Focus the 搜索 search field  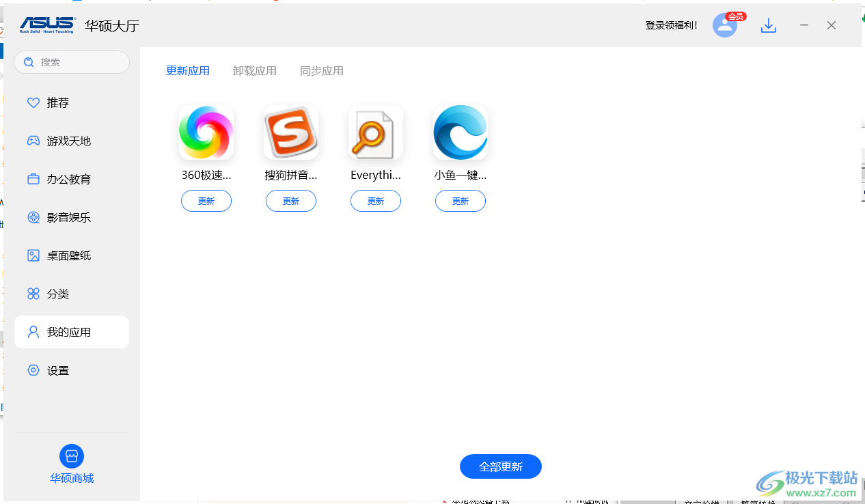(72, 62)
